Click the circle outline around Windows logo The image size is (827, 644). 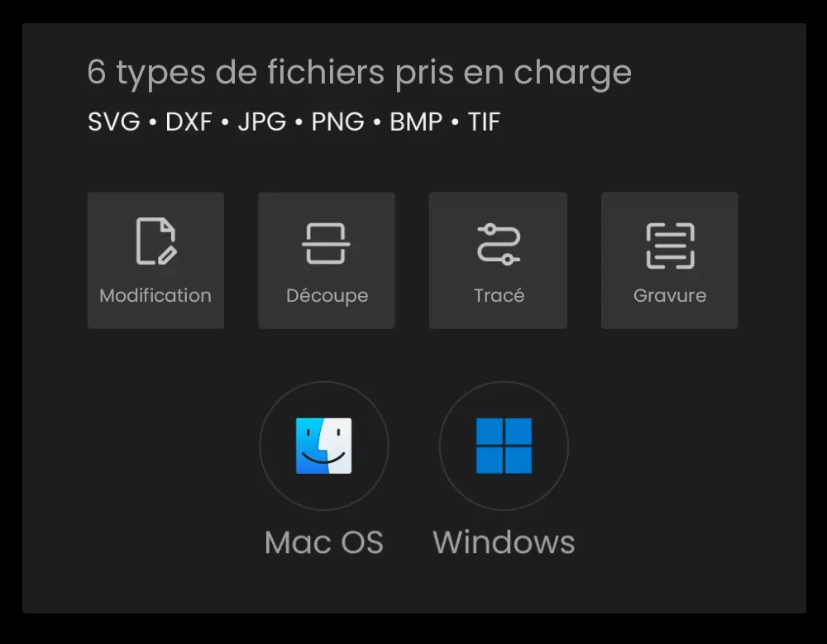(504, 446)
